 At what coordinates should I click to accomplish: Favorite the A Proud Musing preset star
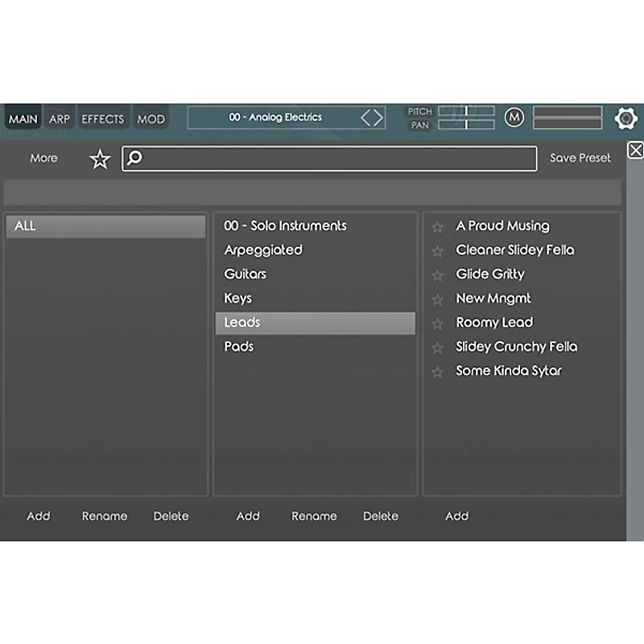[x=438, y=227]
